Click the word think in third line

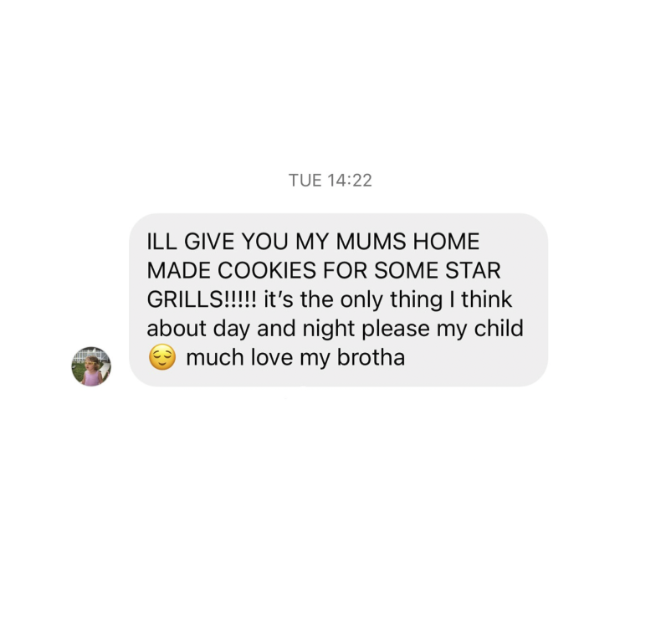[x=486, y=299]
